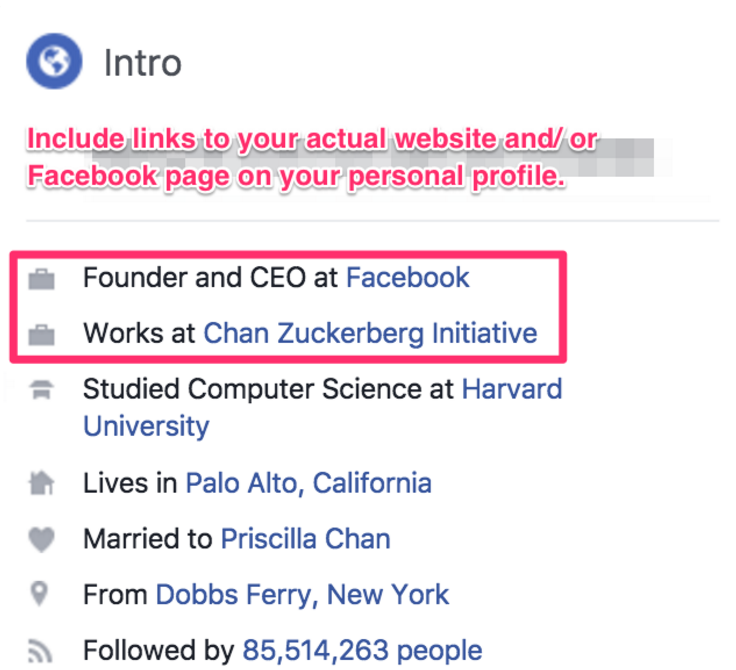This screenshot has height=670, width=736.
Task: Click the Studied Computer Science at text
Action: 268,389
